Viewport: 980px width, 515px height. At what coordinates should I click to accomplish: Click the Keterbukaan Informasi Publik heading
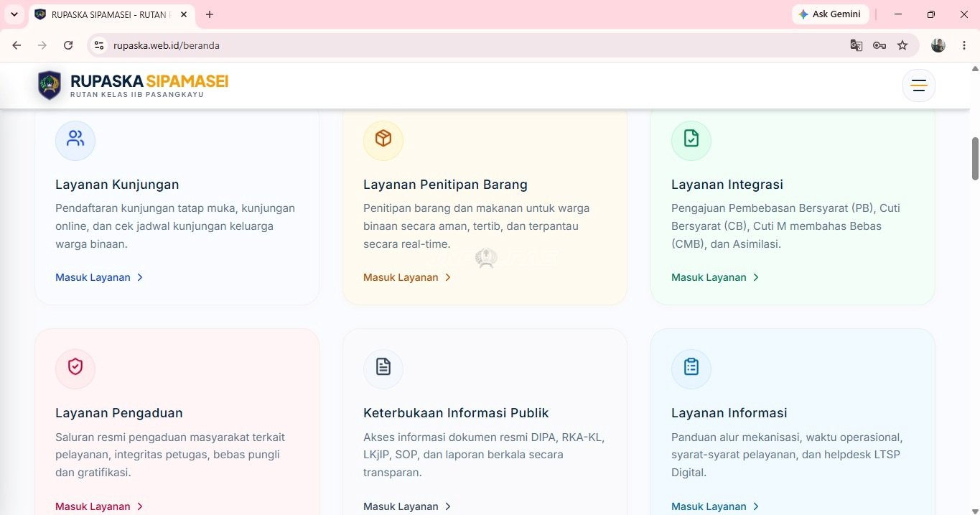pyautogui.click(x=456, y=413)
